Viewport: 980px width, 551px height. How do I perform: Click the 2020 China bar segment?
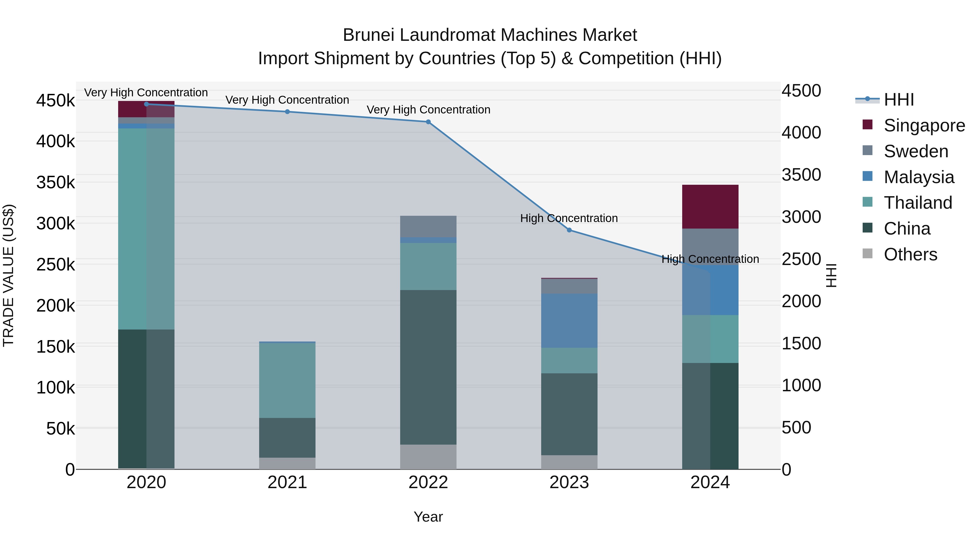[x=146, y=399]
